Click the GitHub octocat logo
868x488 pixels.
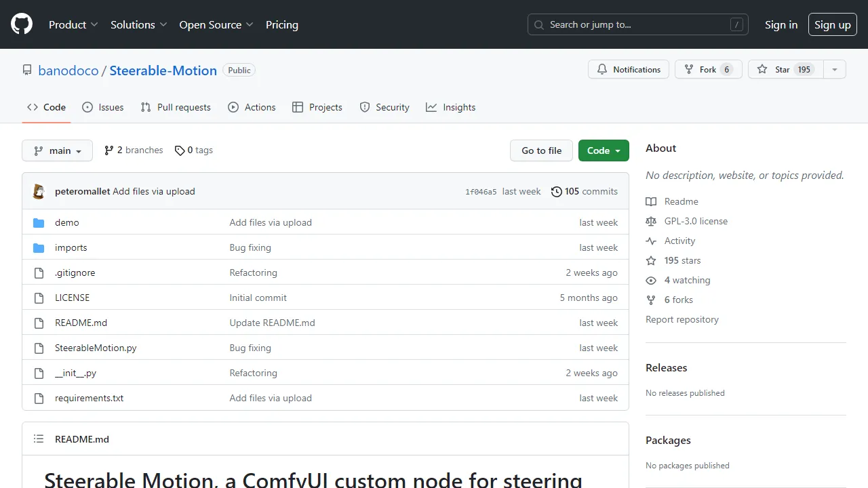(x=22, y=24)
